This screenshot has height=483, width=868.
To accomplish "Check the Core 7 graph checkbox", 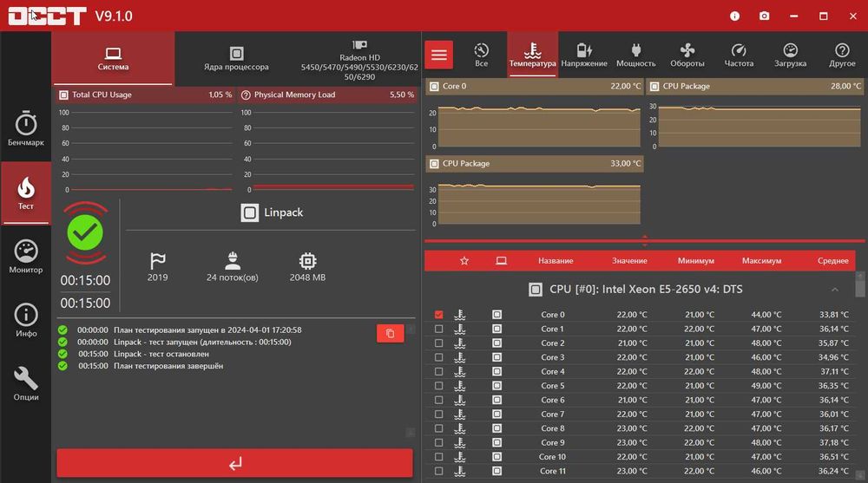I will pos(439,414).
